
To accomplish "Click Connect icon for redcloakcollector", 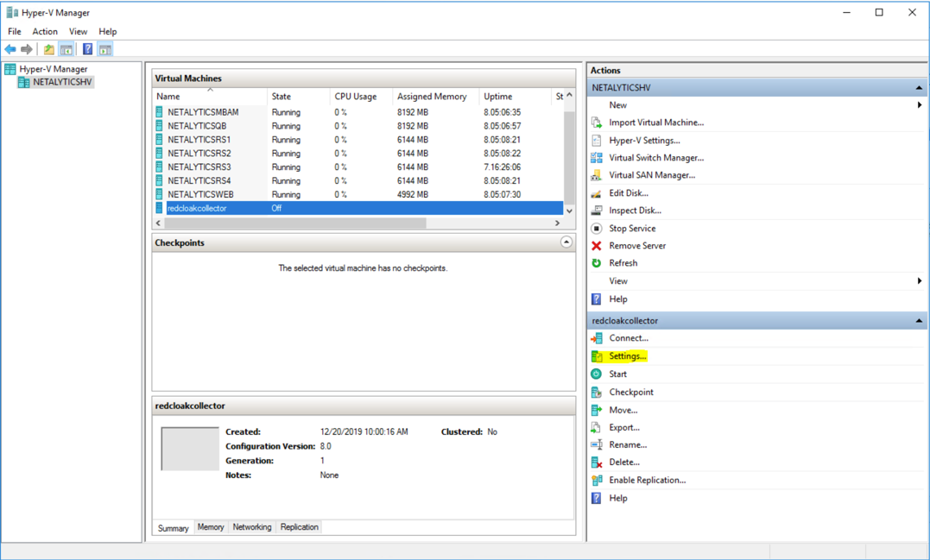I will 597,338.
